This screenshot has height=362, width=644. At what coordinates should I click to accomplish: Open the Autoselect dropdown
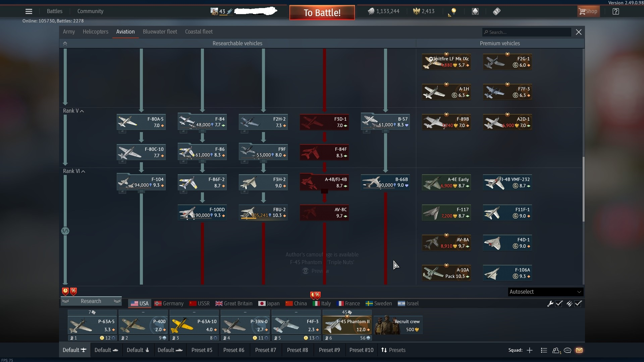[x=545, y=292]
